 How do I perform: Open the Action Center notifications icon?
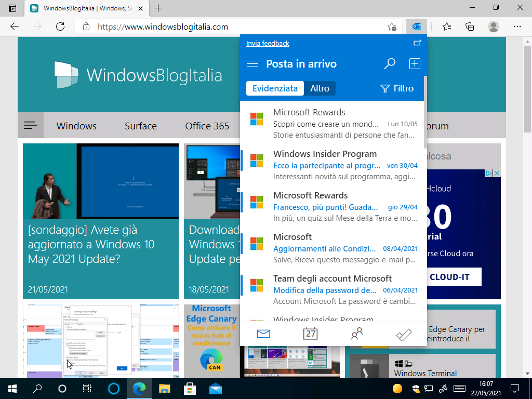click(515, 389)
